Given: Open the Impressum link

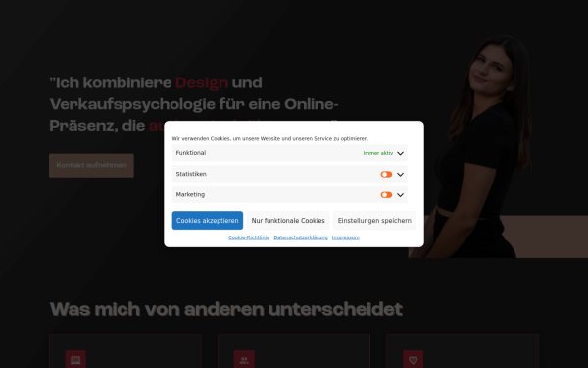Looking at the screenshot, I should click(x=346, y=237).
